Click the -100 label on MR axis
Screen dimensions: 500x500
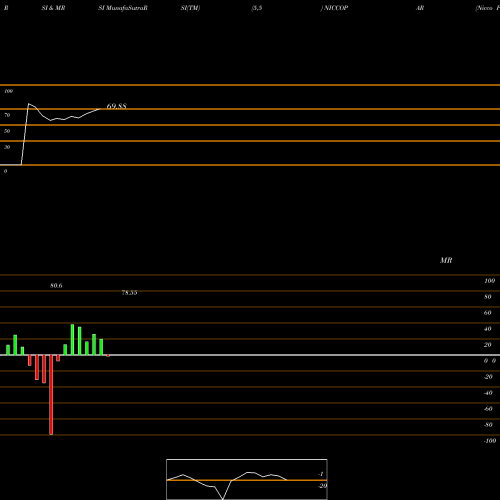[490, 441]
